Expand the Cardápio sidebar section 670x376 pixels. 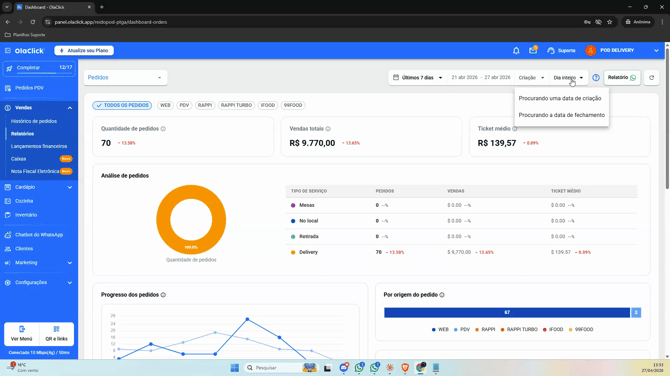(x=70, y=187)
